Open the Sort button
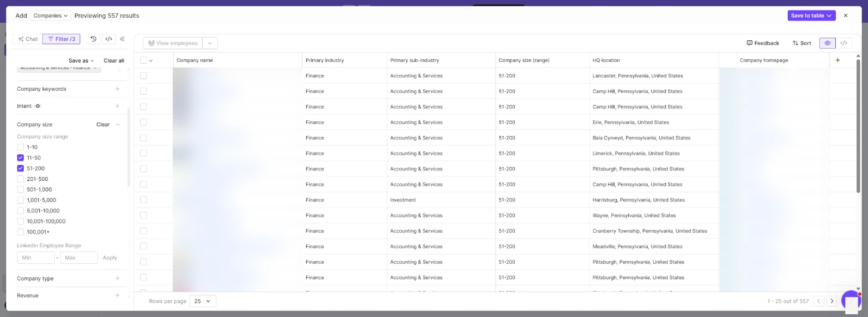 coord(802,43)
